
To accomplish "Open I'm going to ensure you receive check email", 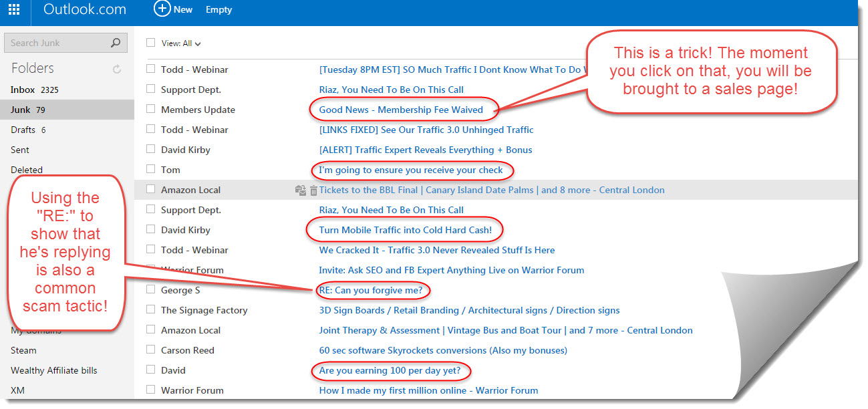I will coord(411,170).
